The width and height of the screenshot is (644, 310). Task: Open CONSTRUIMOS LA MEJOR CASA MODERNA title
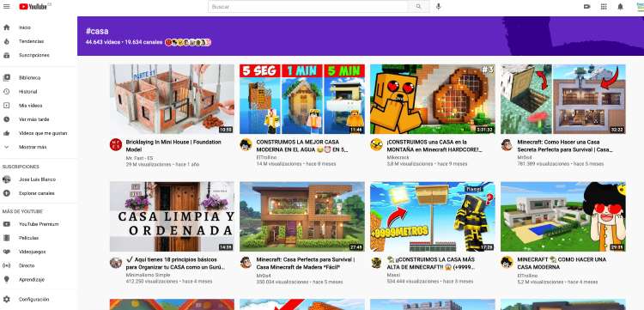pyautogui.click(x=302, y=146)
